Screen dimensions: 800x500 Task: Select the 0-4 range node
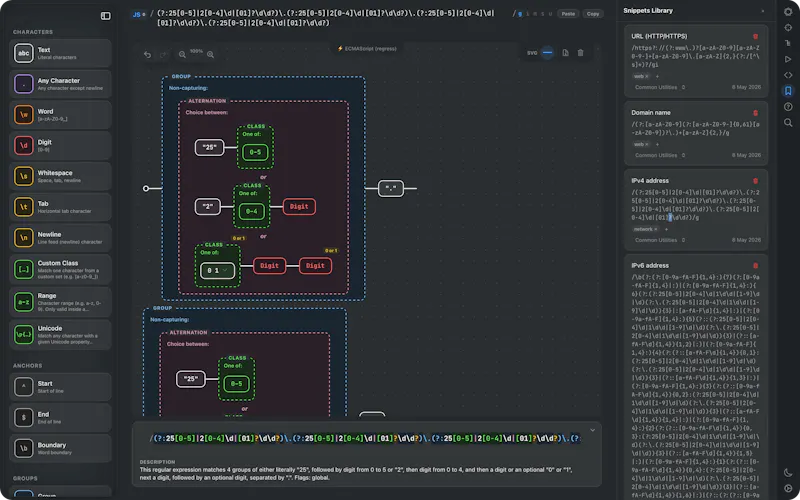tap(252, 211)
